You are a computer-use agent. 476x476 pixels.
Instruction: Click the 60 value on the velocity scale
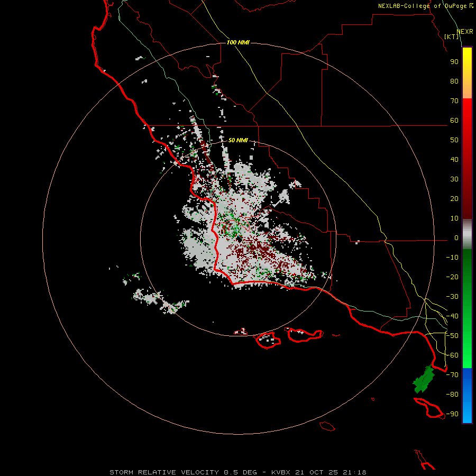(454, 120)
